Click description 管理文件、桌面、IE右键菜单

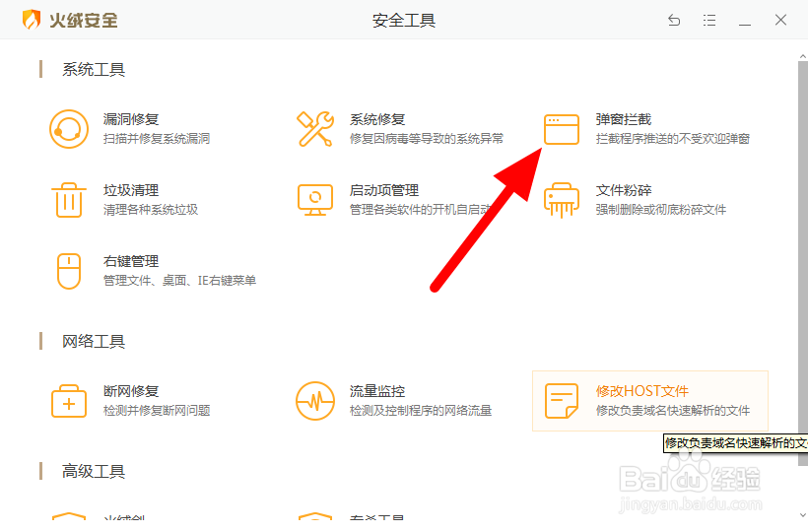[180, 281]
